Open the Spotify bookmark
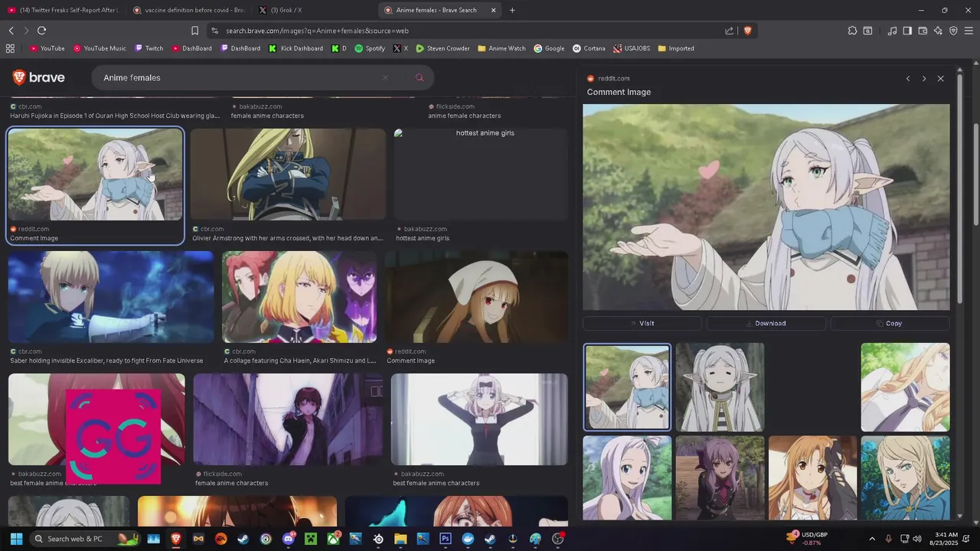The height and width of the screenshot is (551, 980). [x=370, y=48]
